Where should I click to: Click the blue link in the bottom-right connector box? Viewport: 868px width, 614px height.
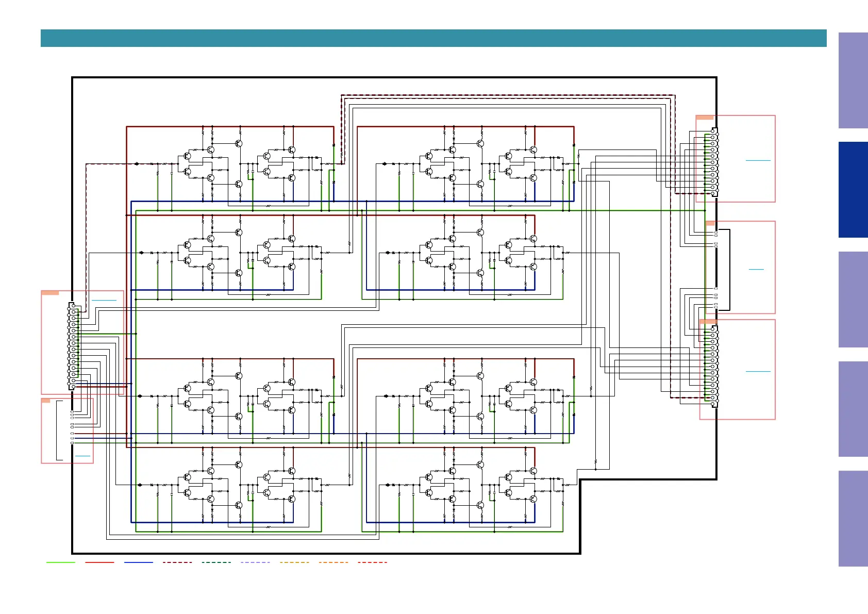758,371
